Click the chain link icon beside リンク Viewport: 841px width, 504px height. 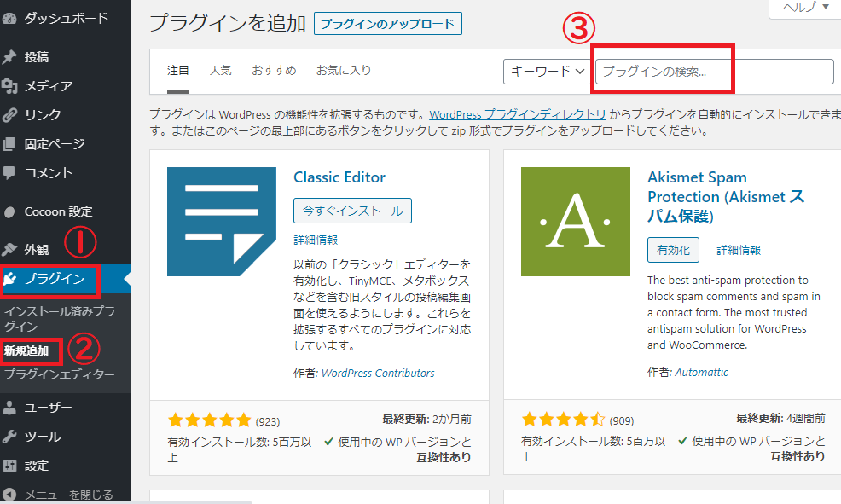click(9, 115)
